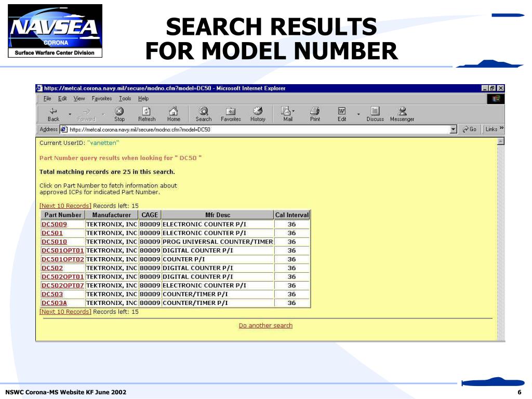The height and width of the screenshot is (399, 532).
Task: Open the Favorites menu
Action: click(x=102, y=98)
